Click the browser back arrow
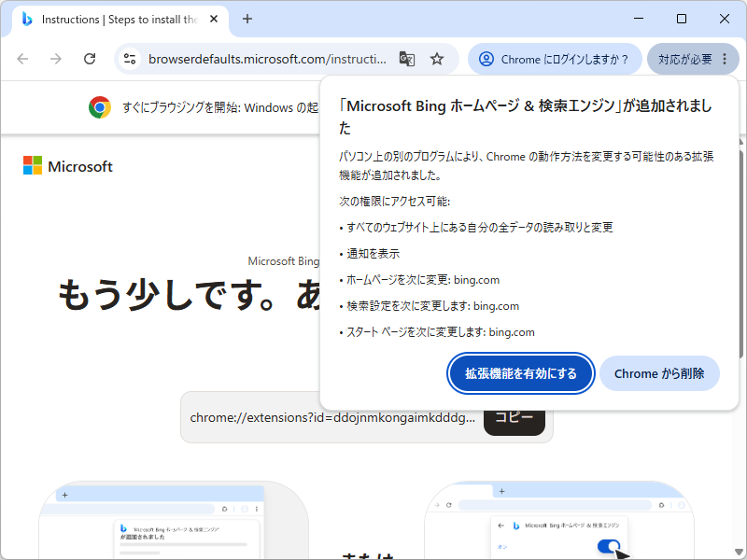The height and width of the screenshot is (560, 747). [22, 59]
